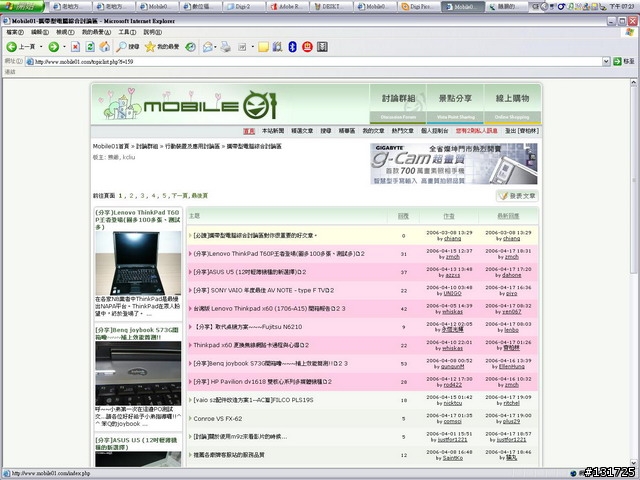Open the "FILCO PLS19S" vaio sz topic
This screenshot has height=480, width=640.
point(253,400)
